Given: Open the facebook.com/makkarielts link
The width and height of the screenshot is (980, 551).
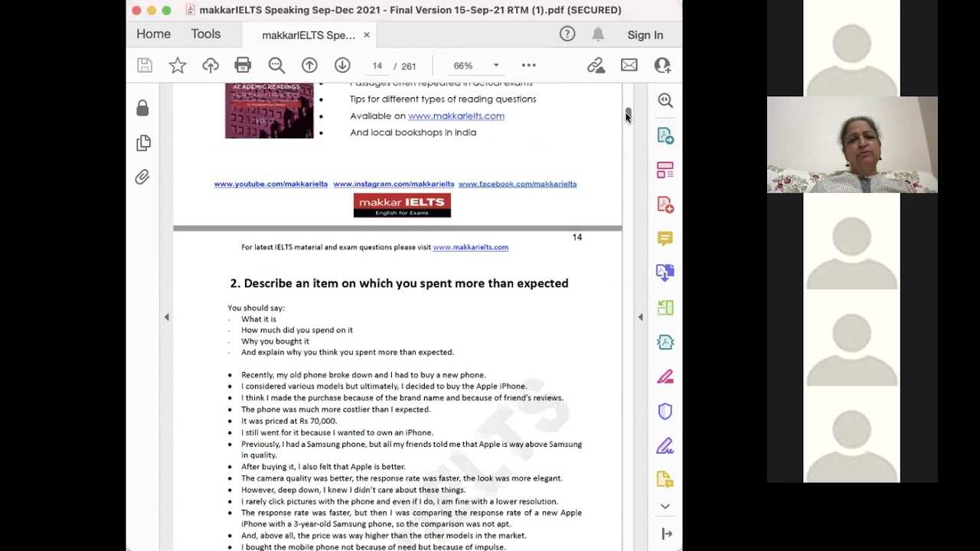Looking at the screenshot, I should [x=518, y=184].
